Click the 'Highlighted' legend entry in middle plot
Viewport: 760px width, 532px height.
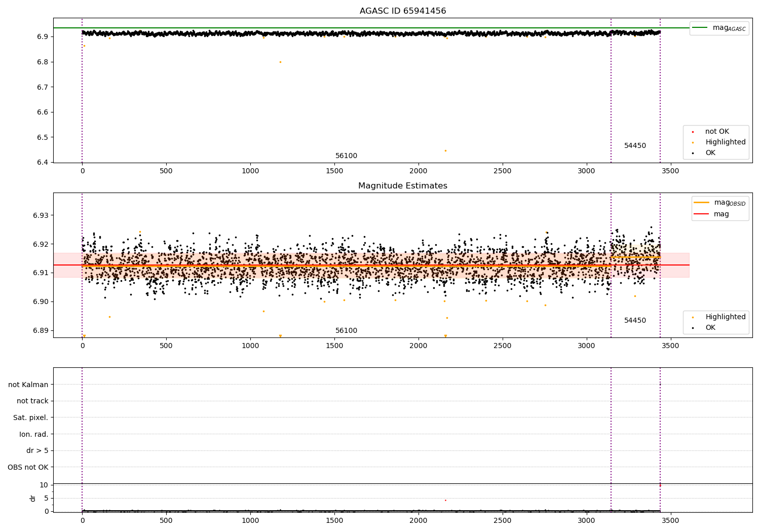719,317
